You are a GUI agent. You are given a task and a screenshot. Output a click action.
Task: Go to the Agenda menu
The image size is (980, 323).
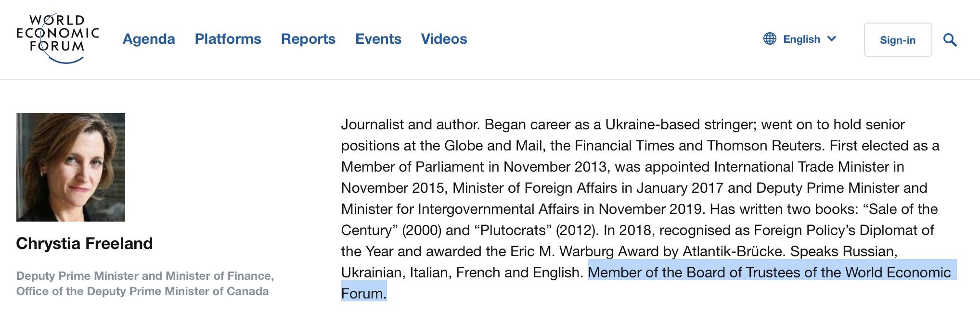(149, 39)
